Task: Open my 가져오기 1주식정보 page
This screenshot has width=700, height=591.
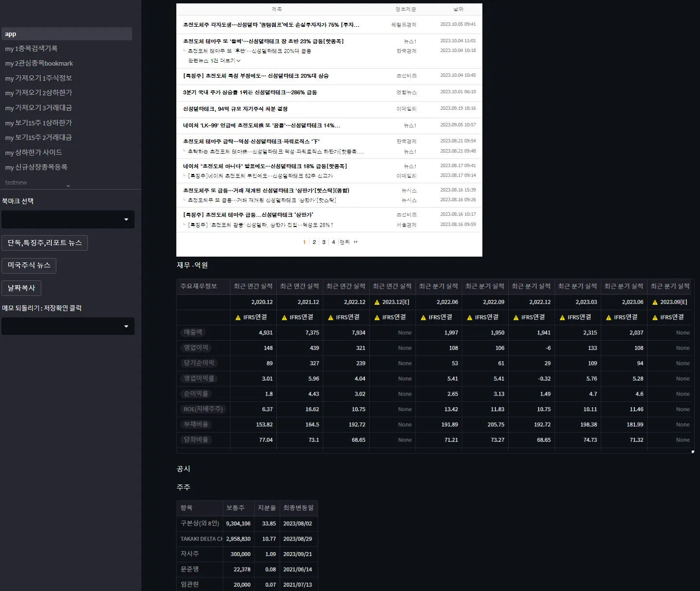Action: pyautogui.click(x=38, y=78)
